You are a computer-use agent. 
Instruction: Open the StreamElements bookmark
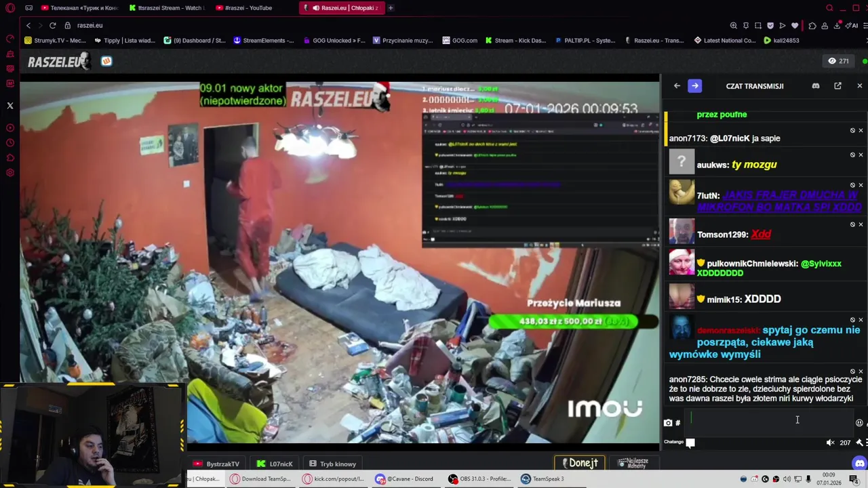(264, 41)
